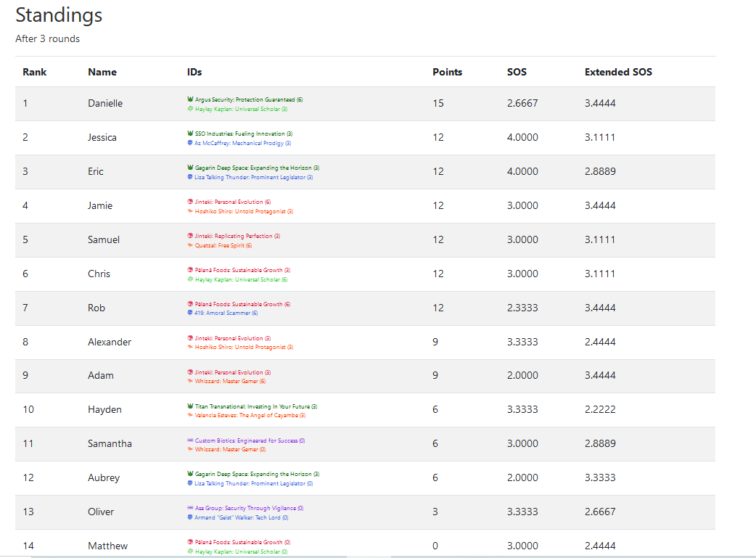Click the Anarch icon beside Whizzard in Samantha's row

(x=190, y=449)
